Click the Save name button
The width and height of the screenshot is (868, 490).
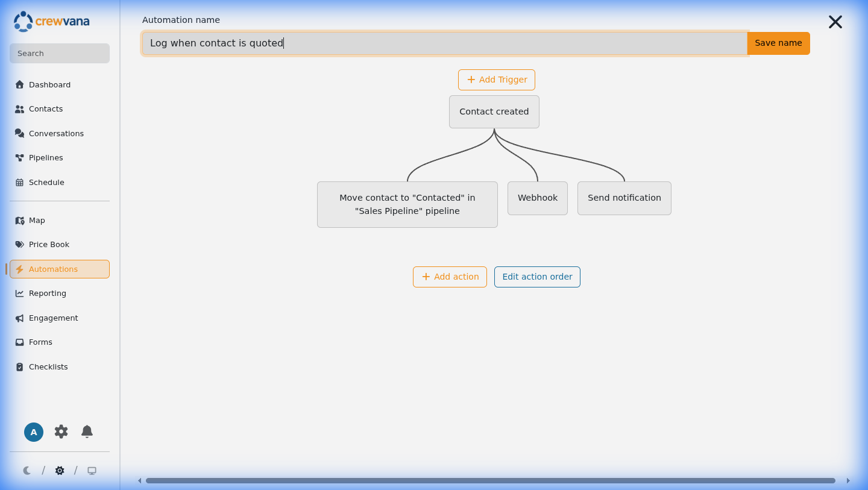coord(778,43)
